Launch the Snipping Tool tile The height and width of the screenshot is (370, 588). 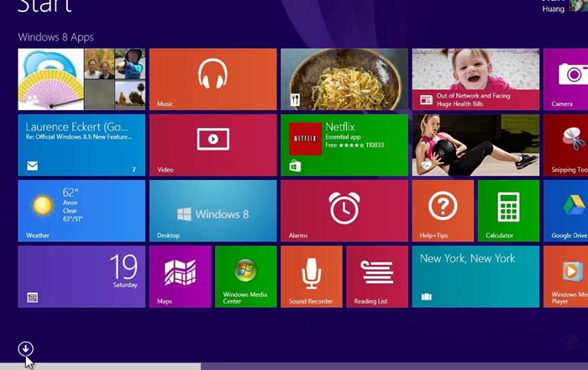point(566,145)
